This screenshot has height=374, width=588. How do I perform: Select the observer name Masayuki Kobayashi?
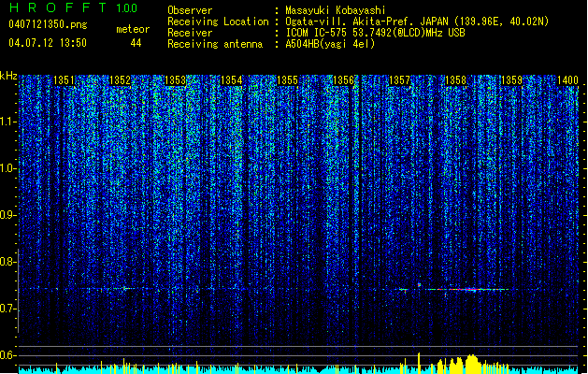[x=336, y=10]
